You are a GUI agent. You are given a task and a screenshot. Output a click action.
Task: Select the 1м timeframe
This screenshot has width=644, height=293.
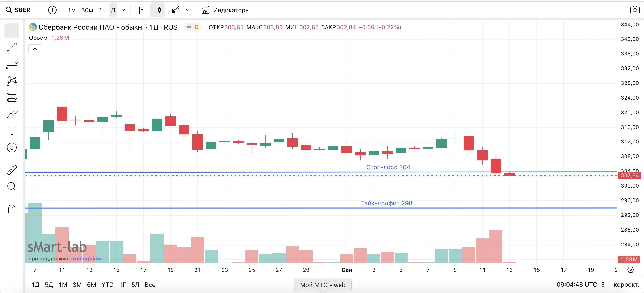[72, 10]
